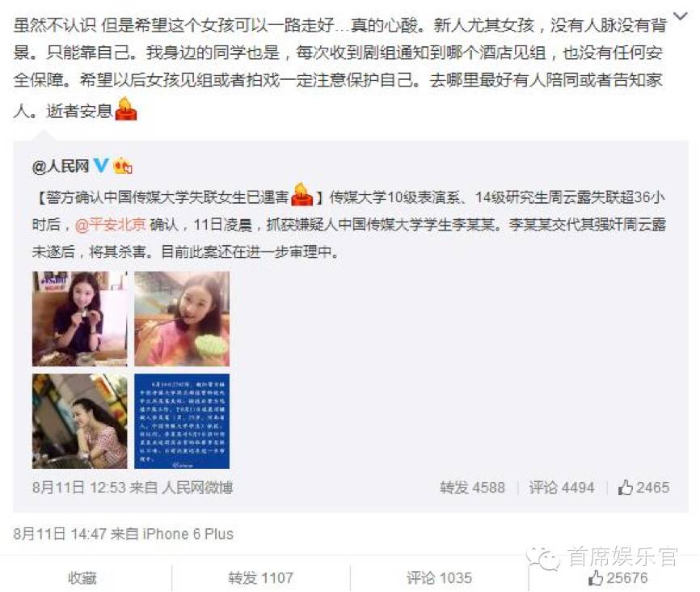View photo of woman in dark top
The height and width of the screenshot is (592, 700).
coord(79,319)
